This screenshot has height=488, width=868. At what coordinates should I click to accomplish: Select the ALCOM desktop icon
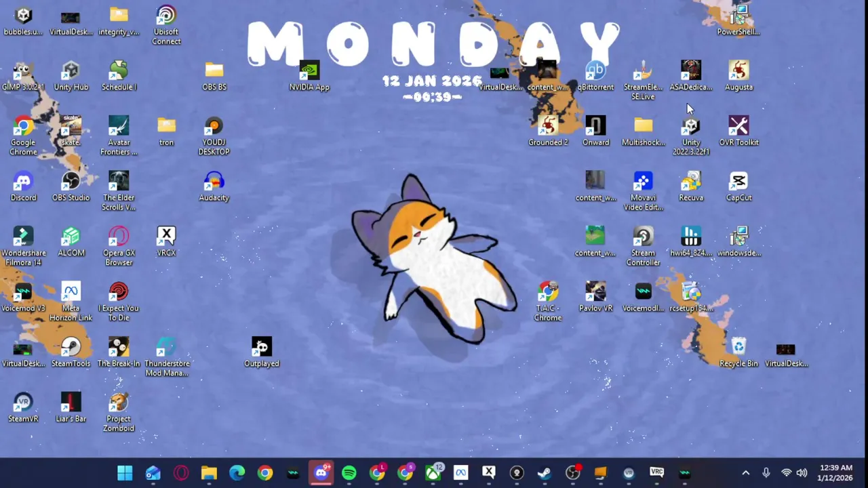point(71,242)
